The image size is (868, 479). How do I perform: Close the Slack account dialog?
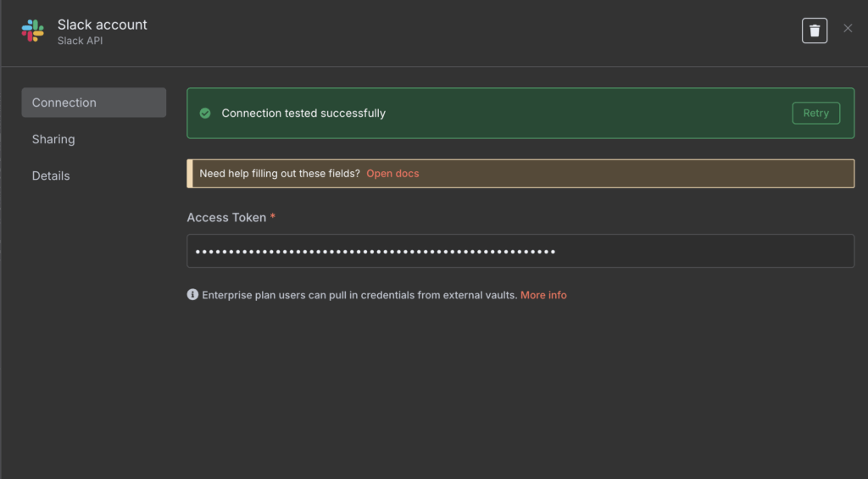click(x=848, y=28)
